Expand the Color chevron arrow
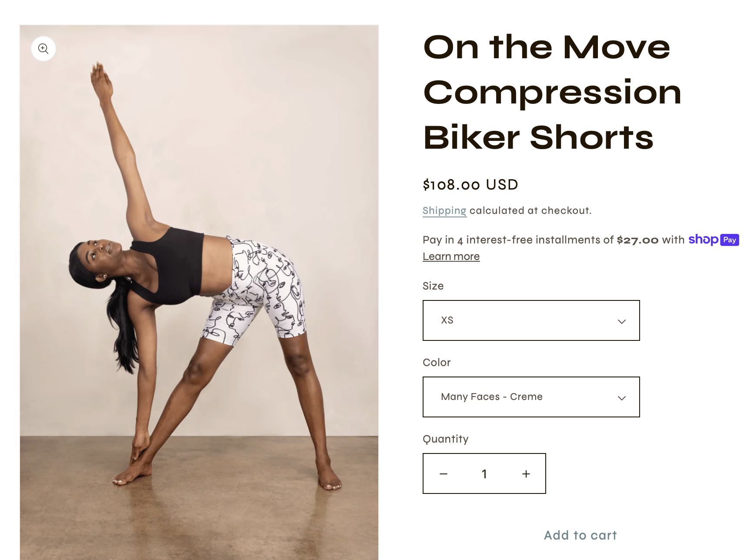The image size is (754, 560). (622, 398)
